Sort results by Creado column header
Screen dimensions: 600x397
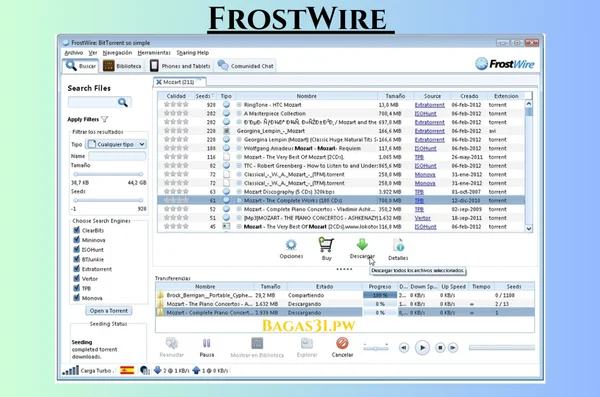pyautogui.click(x=469, y=96)
